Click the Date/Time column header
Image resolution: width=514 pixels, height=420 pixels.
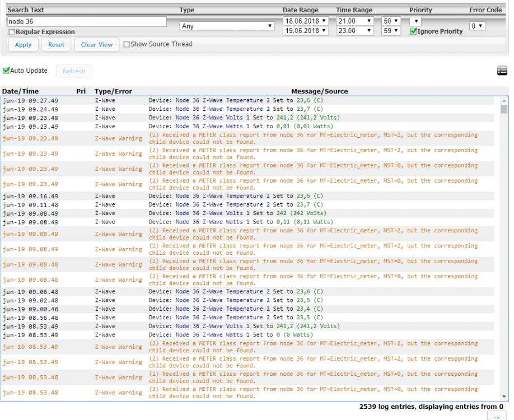[21, 91]
